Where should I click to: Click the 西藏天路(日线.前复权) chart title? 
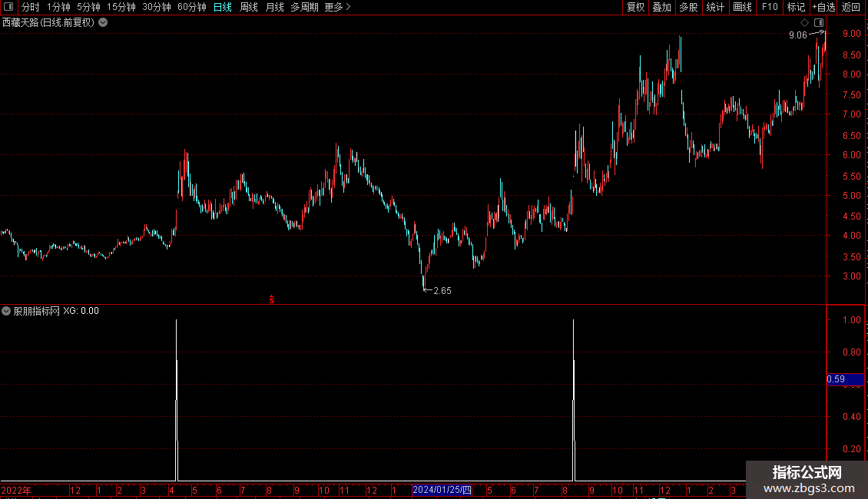click(48, 23)
